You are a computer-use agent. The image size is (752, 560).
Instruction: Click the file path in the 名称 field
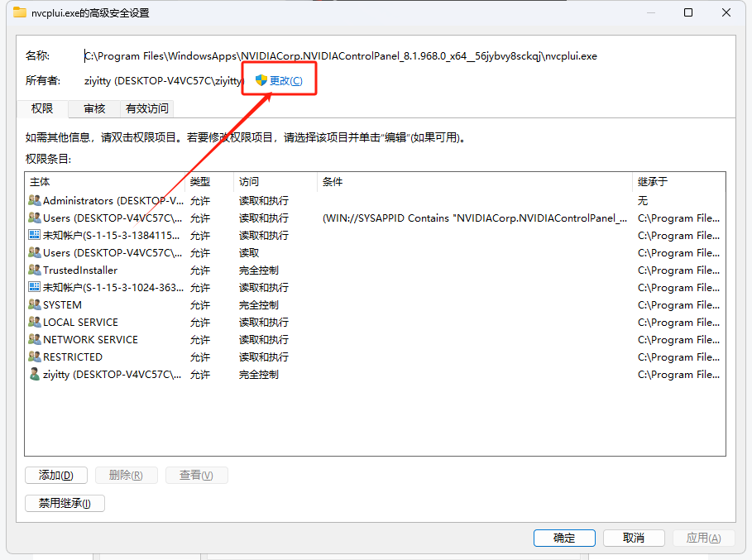coord(341,56)
